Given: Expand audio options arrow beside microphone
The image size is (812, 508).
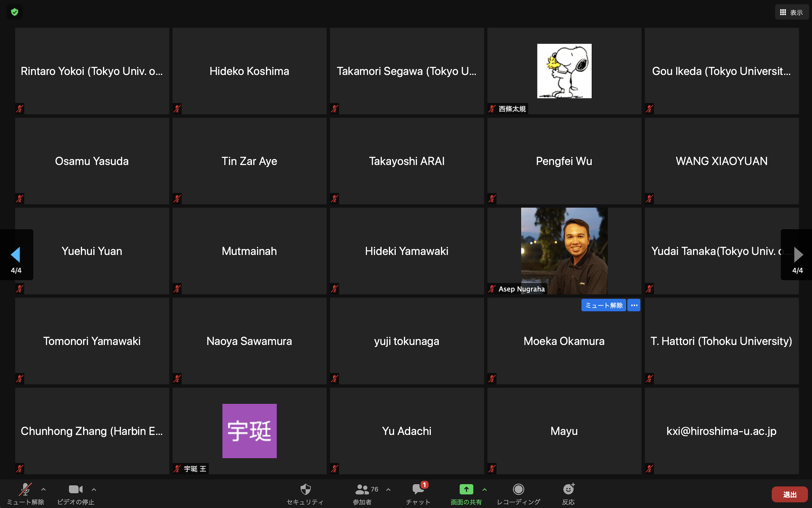Looking at the screenshot, I should pyautogui.click(x=43, y=489).
